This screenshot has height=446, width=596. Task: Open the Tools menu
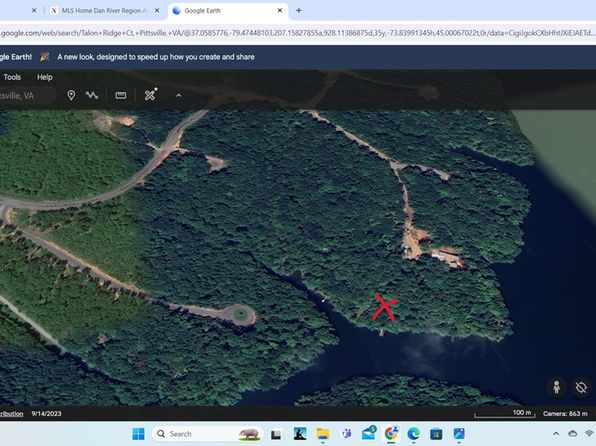click(12, 77)
